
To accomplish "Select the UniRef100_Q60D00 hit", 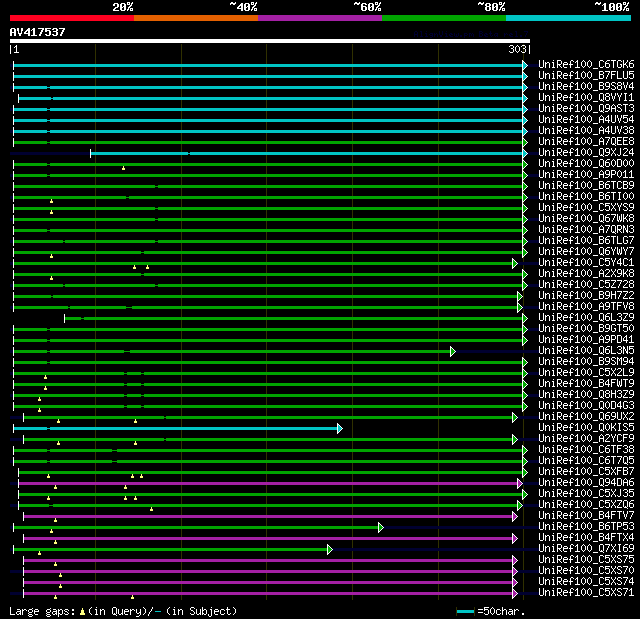I will point(586,164).
